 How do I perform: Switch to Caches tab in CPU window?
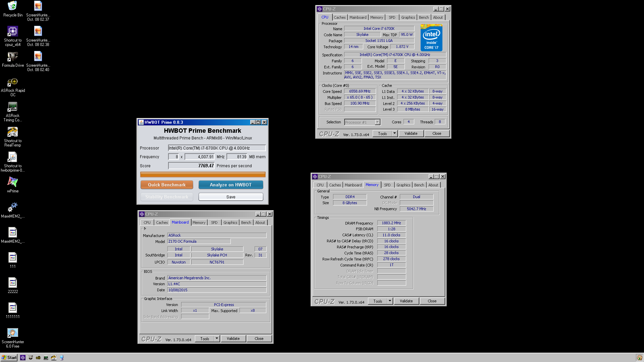[339, 17]
